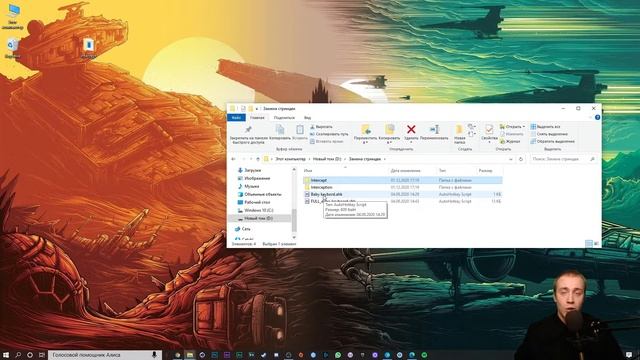Click the Copy to folder icon
640x360 pixels.
coord(389,129)
